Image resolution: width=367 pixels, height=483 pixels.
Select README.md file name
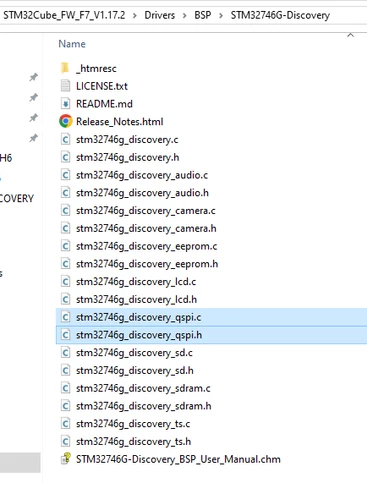pyautogui.click(x=104, y=104)
